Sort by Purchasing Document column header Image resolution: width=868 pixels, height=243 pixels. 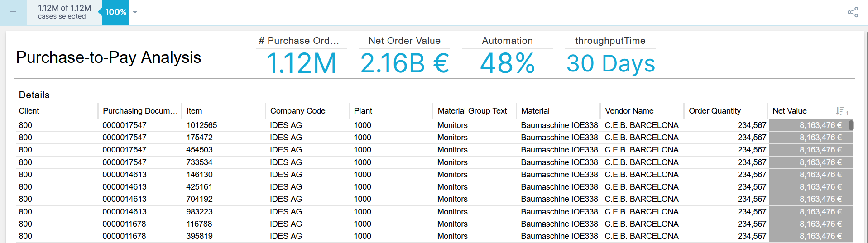click(x=140, y=111)
